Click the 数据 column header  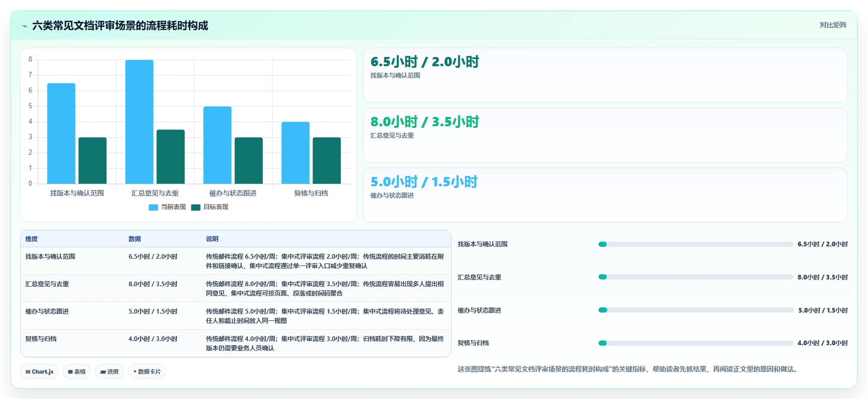click(x=135, y=239)
